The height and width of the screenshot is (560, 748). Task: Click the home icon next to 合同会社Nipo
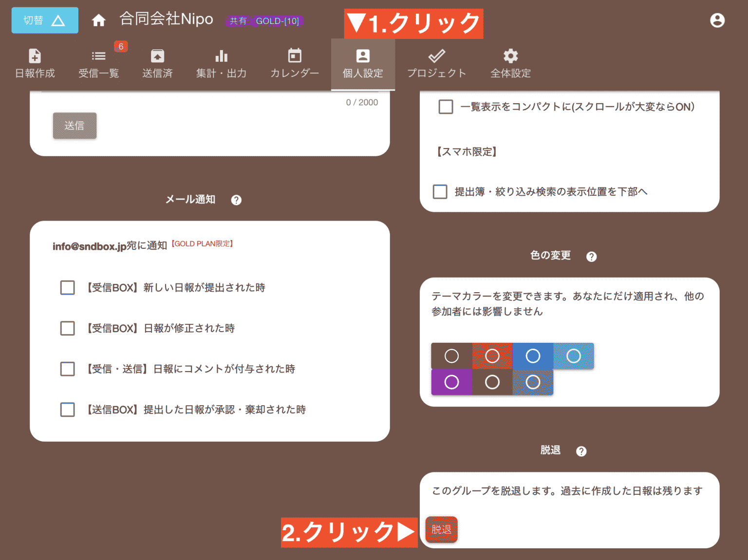coord(99,19)
